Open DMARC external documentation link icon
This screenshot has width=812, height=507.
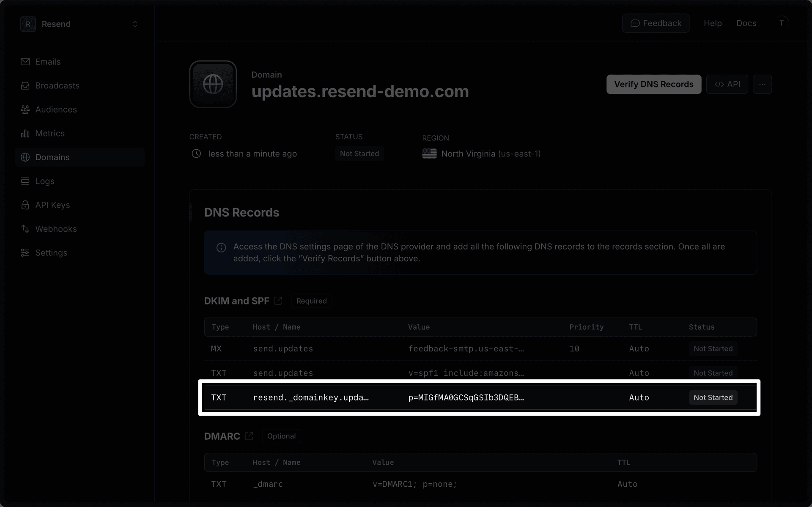[249, 436]
